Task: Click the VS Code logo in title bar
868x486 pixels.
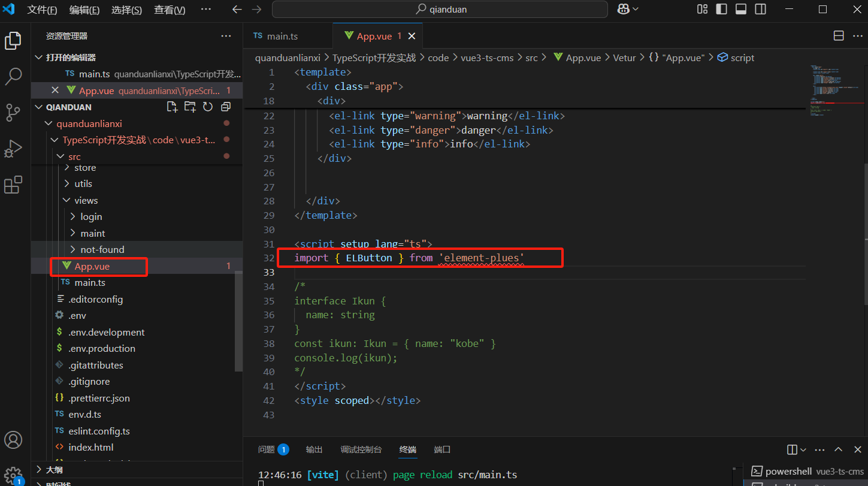Action: click(x=9, y=10)
